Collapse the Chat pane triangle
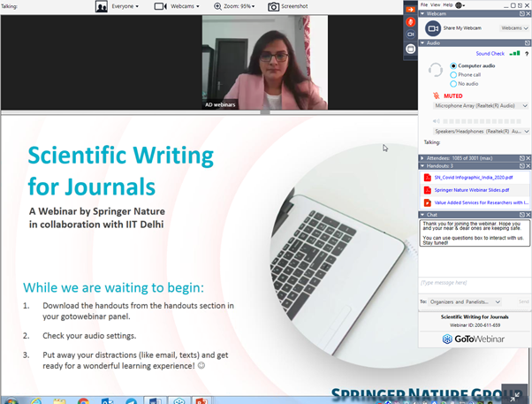The width and height of the screenshot is (532, 404). click(422, 215)
